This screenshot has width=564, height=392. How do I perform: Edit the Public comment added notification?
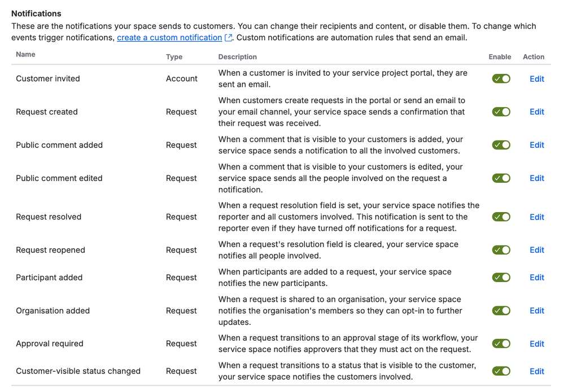(536, 145)
